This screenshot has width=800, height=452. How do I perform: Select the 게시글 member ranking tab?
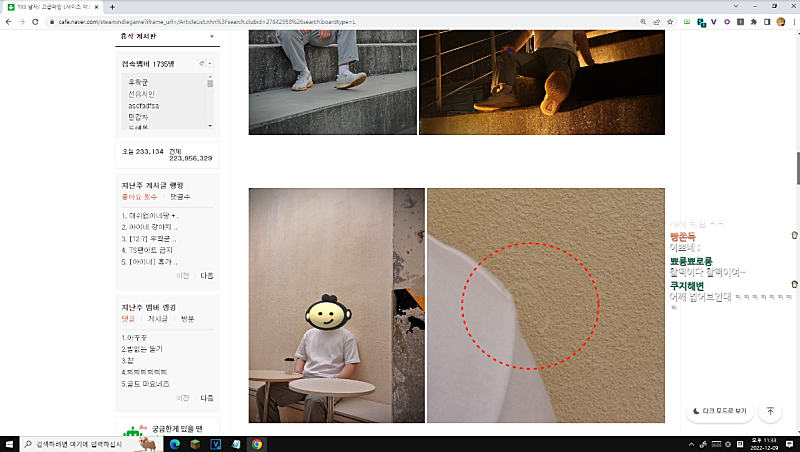(158, 318)
